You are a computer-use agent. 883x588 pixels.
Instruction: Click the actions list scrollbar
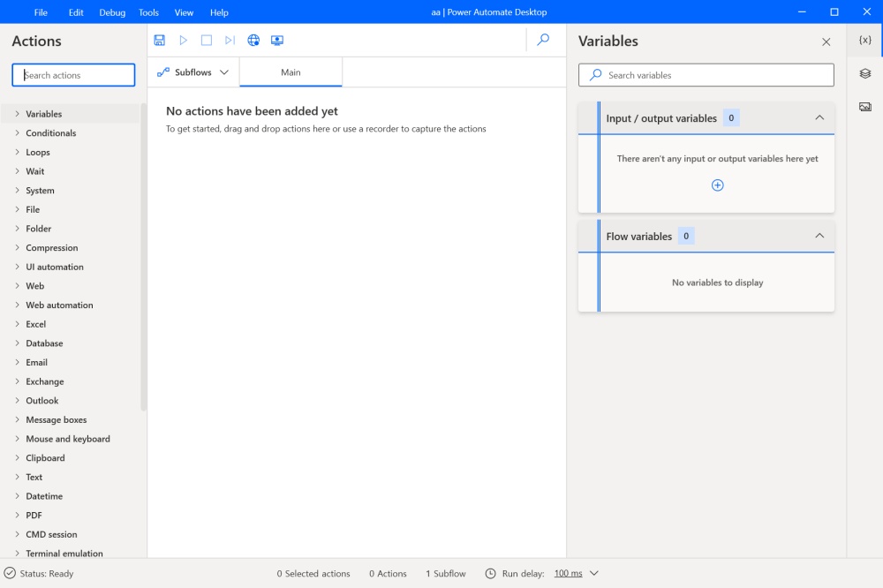point(144,256)
